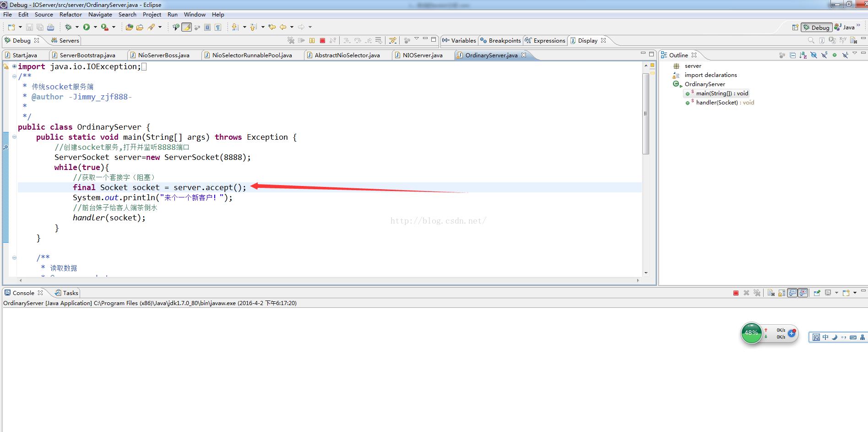This screenshot has width=868, height=432.
Task: Click the Back navigation arrow
Action: point(283,27)
